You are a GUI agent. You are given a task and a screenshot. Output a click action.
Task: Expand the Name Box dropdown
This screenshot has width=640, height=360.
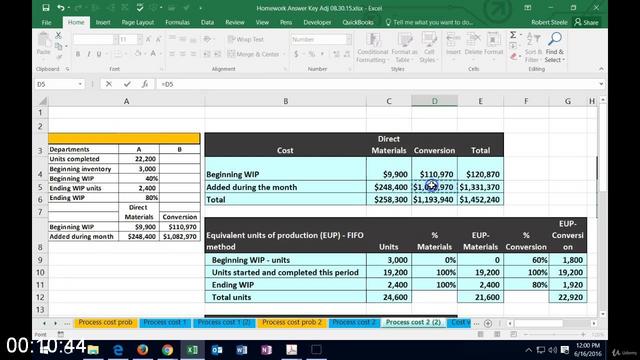coord(80,84)
